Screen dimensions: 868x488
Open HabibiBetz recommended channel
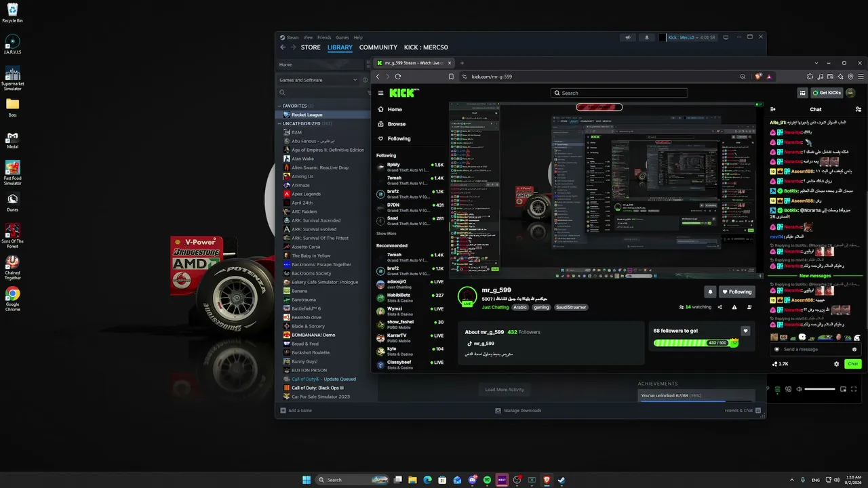410,298
